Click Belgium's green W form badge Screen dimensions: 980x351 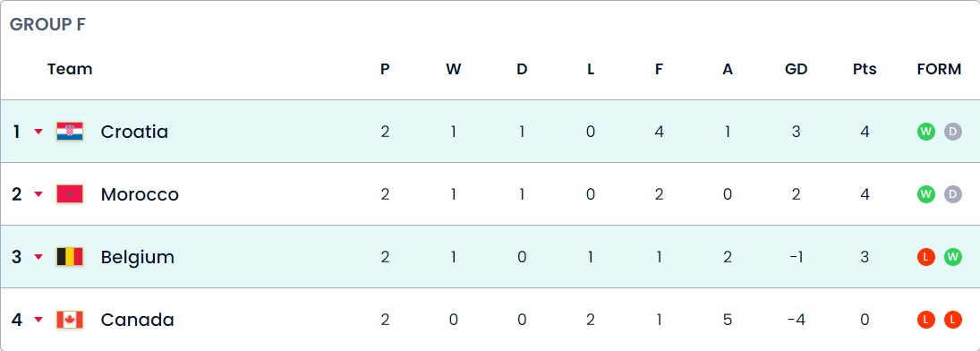pos(952,256)
